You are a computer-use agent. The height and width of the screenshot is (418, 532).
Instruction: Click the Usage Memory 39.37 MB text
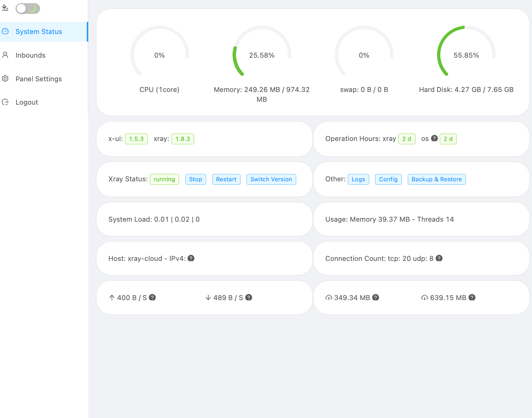(x=389, y=219)
